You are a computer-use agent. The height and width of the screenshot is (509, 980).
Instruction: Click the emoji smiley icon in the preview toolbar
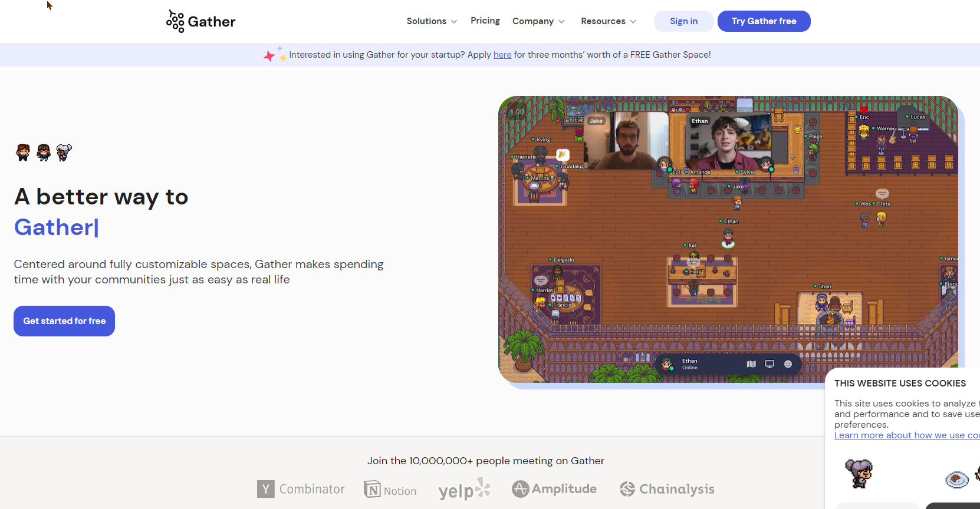pos(788,364)
